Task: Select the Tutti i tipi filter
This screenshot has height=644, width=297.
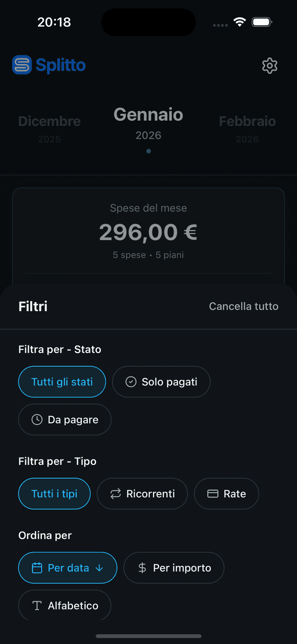Action: click(x=54, y=494)
